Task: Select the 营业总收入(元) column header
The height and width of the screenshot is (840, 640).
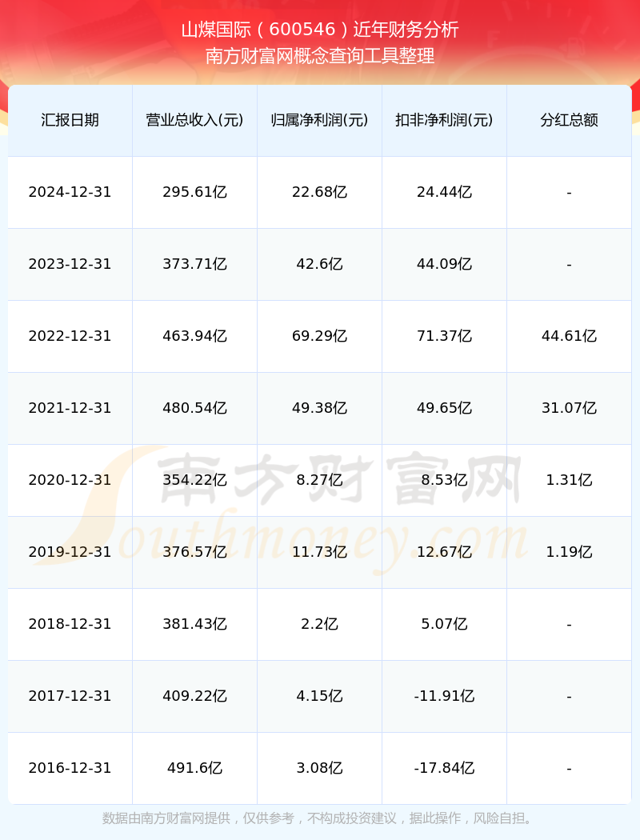Action: [x=195, y=120]
